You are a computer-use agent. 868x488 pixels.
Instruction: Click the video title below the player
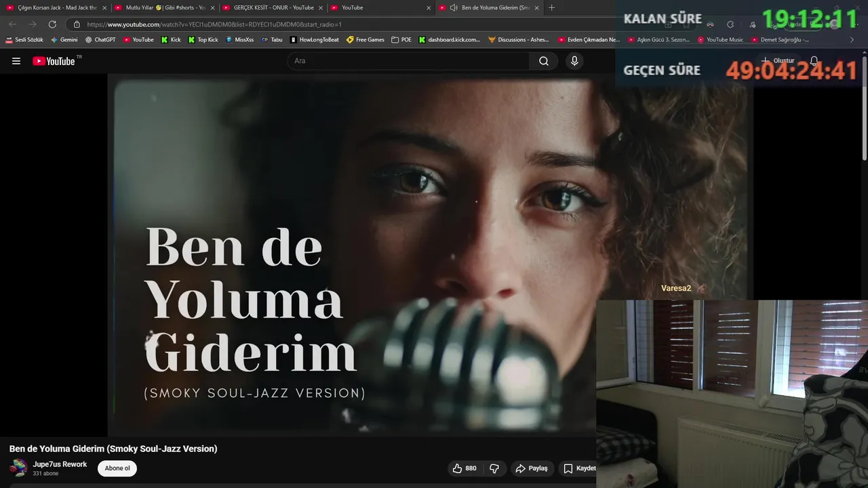pyautogui.click(x=113, y=449)
